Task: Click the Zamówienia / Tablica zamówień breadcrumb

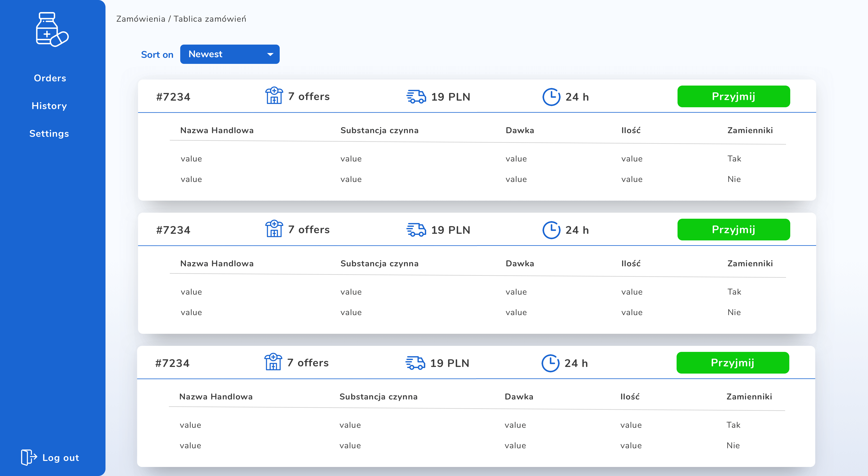Action: point(181,19)
